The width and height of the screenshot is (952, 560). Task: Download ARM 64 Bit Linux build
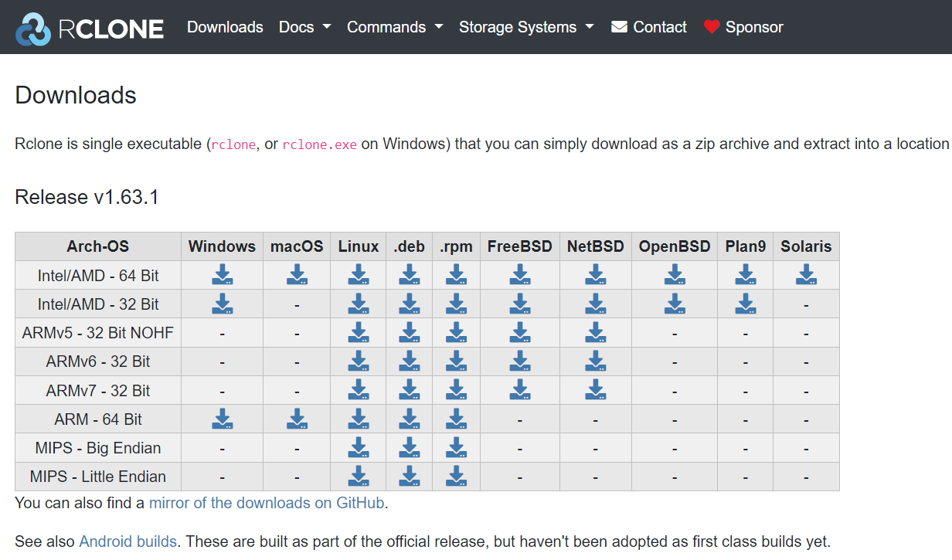click(358, 419)
